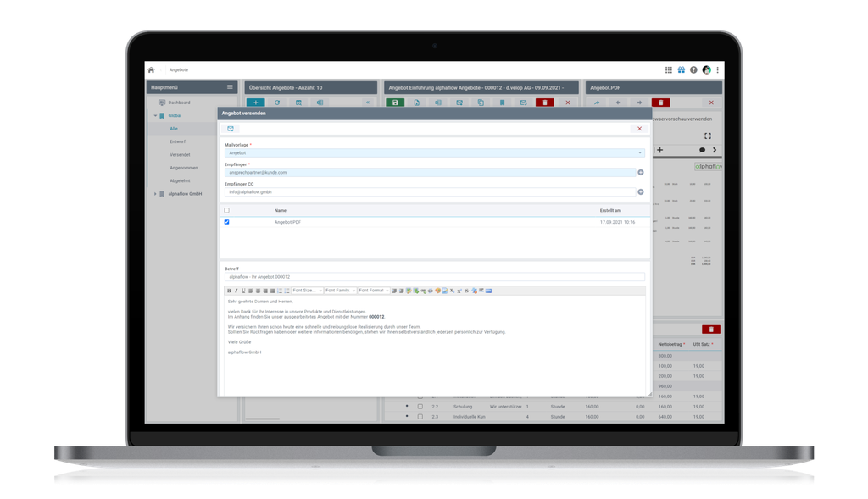Insert a numbered list in mail editor
Viewport: 868px width, 499px height.
(x=280, y=291)
